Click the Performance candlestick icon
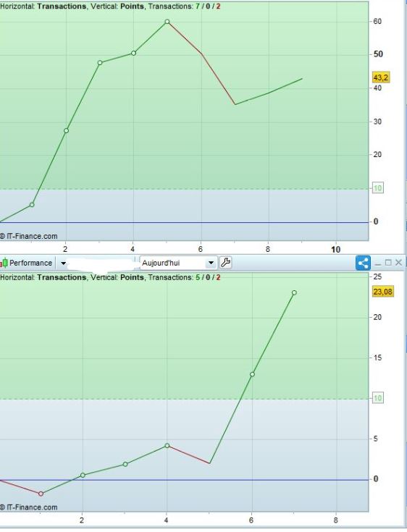The image size is (407, 532). coord(4,263)
